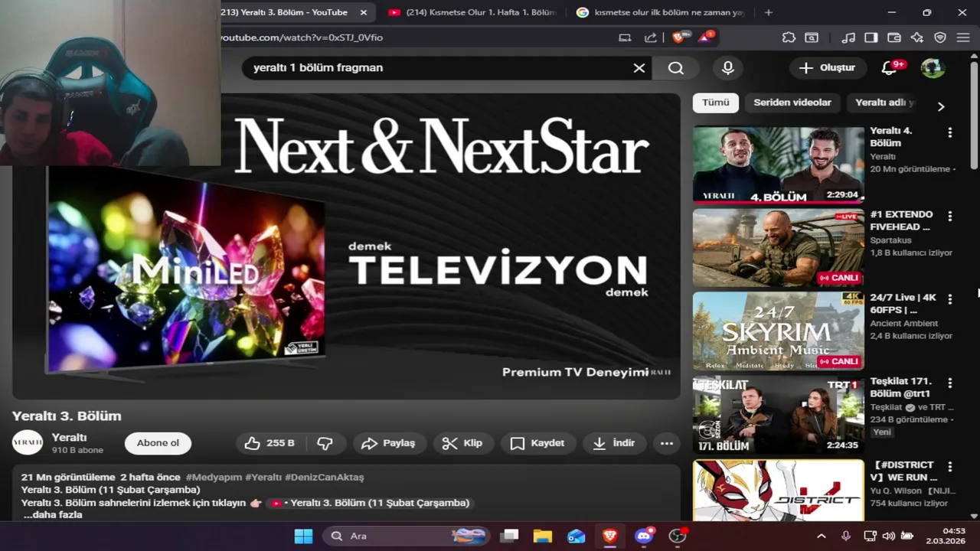Start voice search with microphone icon

(x=728, y=68)
